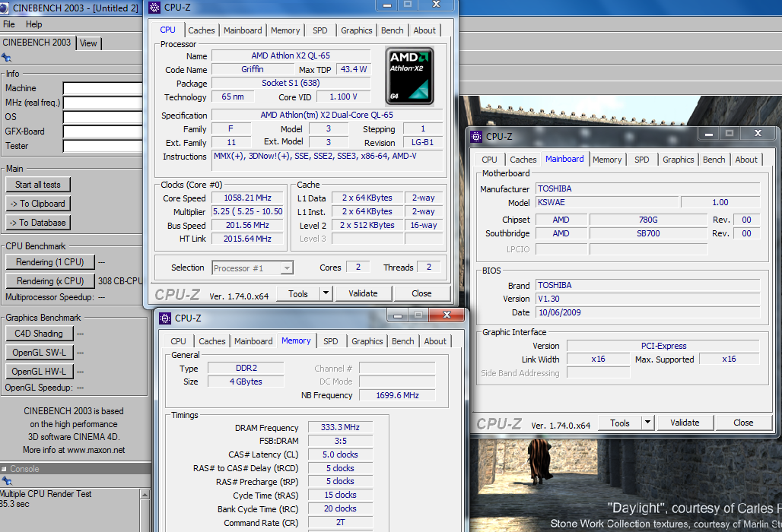This screenshot has width=782, height=532.
Task: Open SPD tab in top CPU-Z window
Action: pos(320,30)
